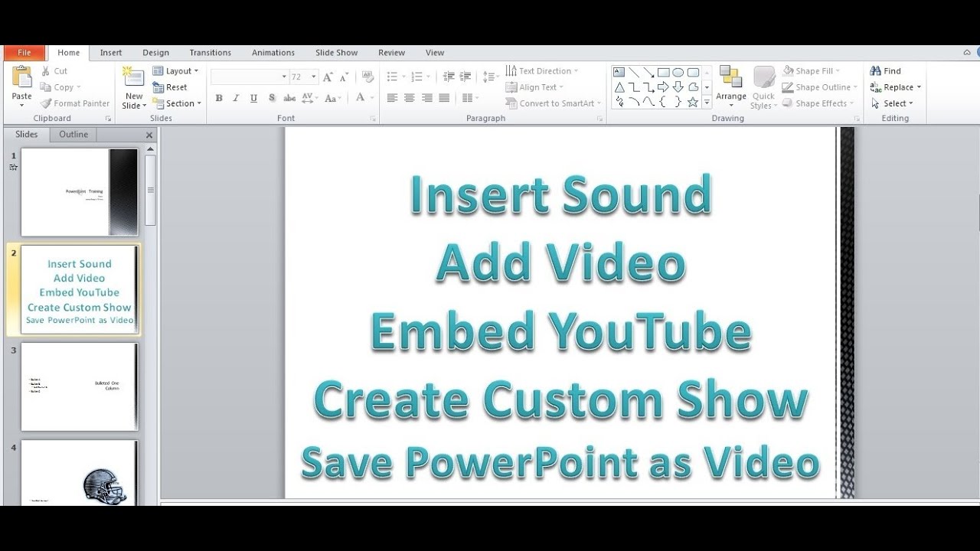Decrease the list indent level
Screen dimensions: 980x551
[x=449, y=77]
